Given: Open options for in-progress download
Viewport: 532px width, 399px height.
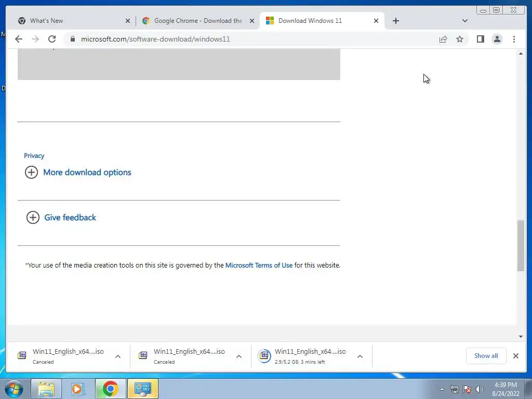Looking at the screenshot, I should pos(360,356).
